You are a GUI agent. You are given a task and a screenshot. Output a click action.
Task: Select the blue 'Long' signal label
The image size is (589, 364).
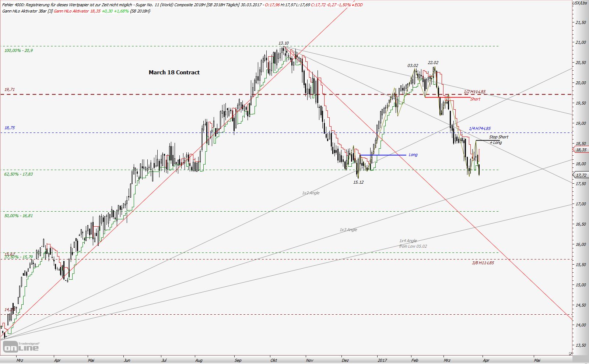413,155
